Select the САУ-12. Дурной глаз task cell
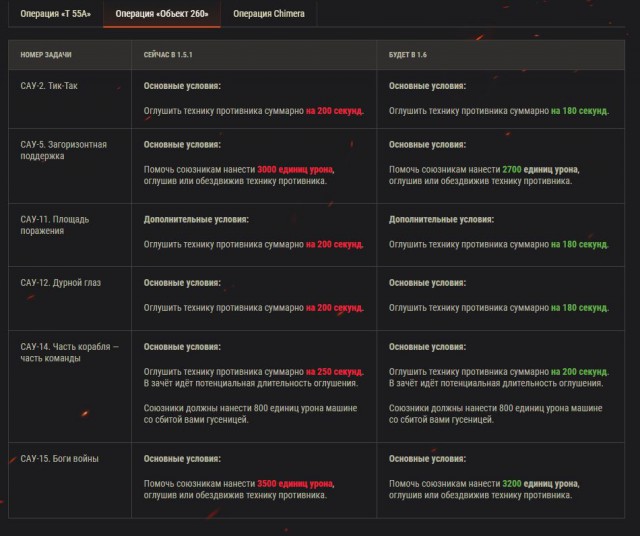This screenshot has width=640, height=536. click(70, 298)
